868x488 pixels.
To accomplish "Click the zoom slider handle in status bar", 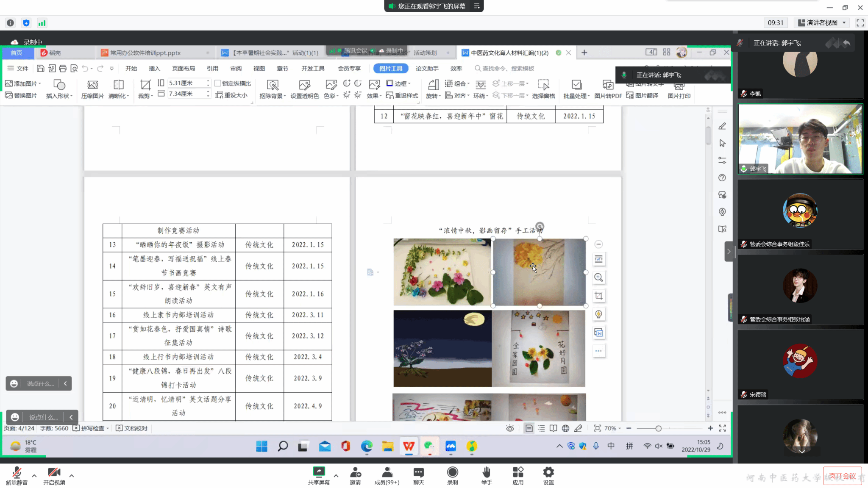I will tap(658, 428).
